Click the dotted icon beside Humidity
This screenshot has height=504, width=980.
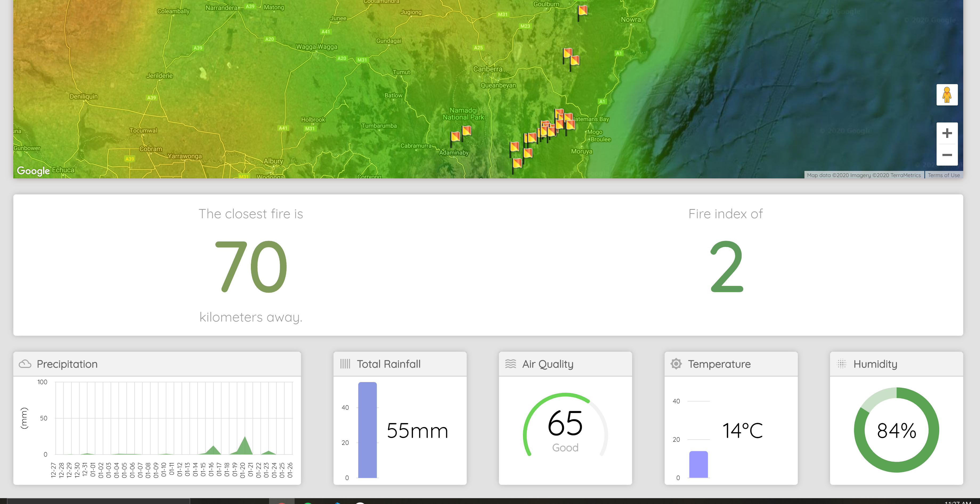click(841, 364)
